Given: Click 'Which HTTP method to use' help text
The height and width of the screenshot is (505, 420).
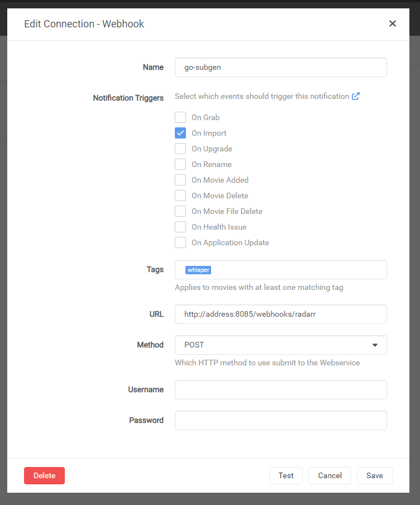Looking at the screenshot, I should (268, 363).
